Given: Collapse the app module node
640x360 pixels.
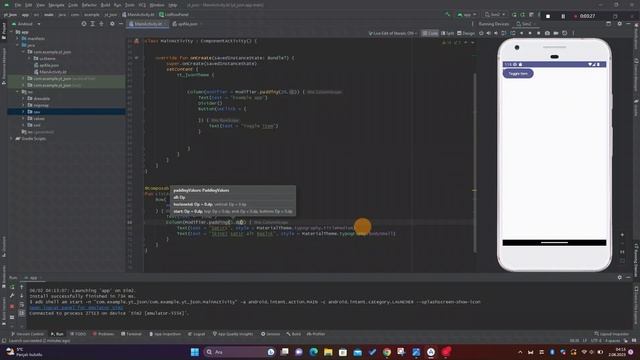Looking at the screenshot, I should [12, 32].
